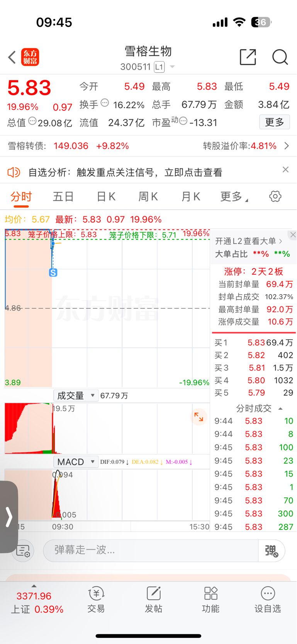Open chart settings gear icon
The image size is (297, 644).
[275, 196]
